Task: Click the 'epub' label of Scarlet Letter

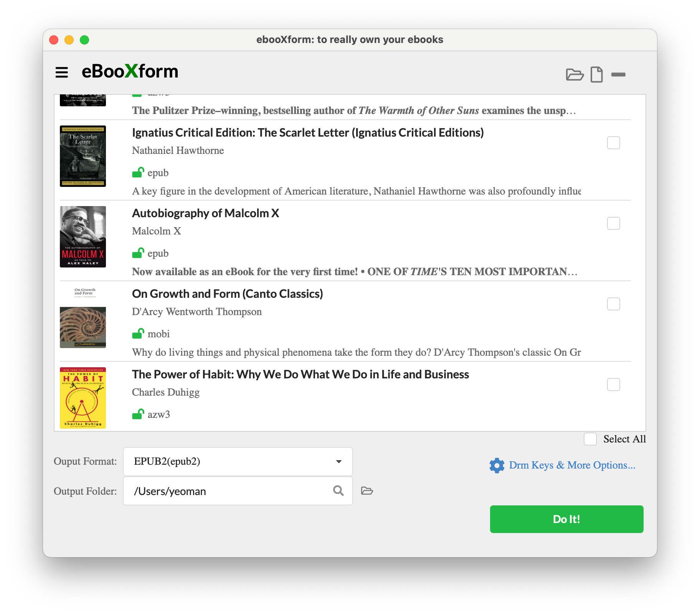Action: tap(158, 173)
